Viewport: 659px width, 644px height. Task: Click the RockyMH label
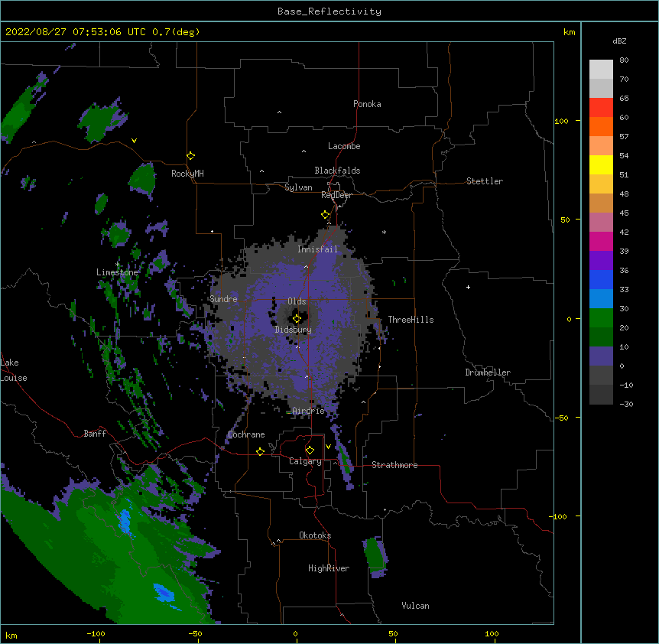[187, 174]
